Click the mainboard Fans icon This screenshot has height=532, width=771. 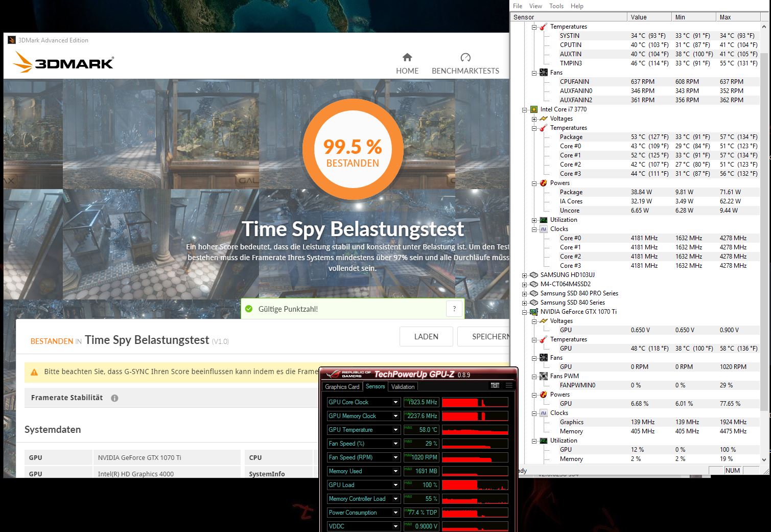pyautogui.click(x=544, y=73)
